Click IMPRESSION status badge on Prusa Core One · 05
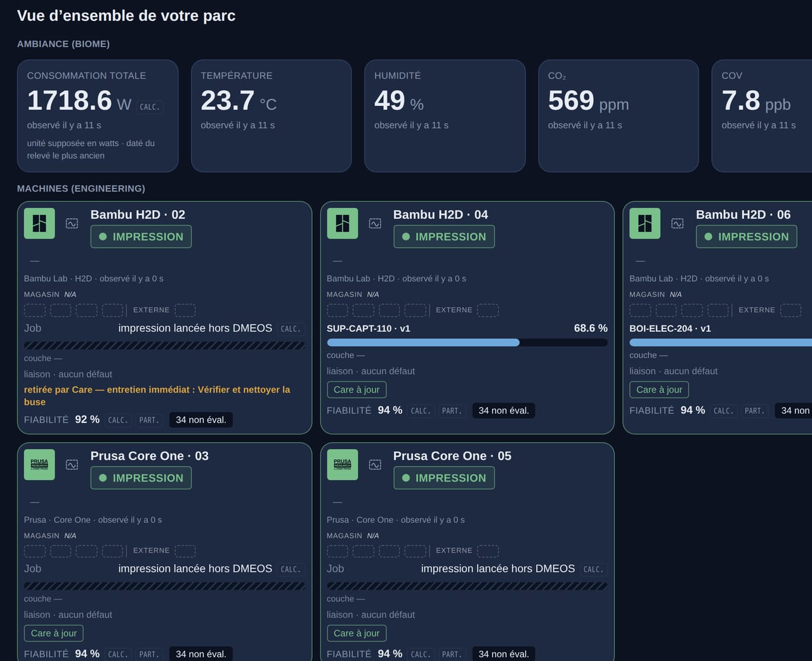Image resolution: width=812 pixels, height=661 pixels. pos(444,478)
